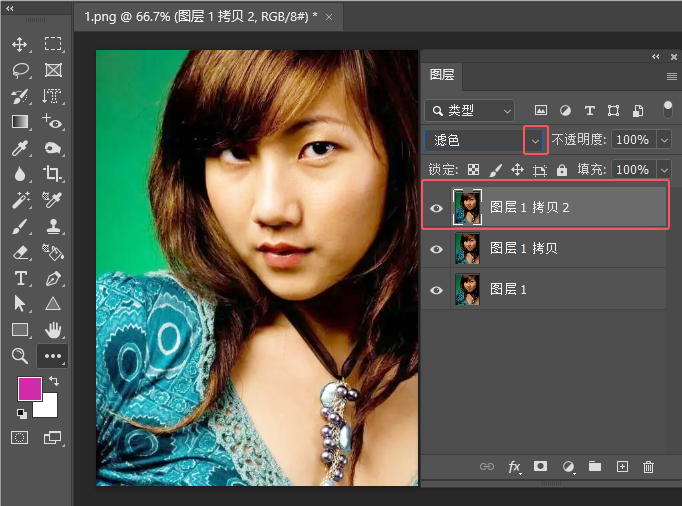Toggle pixel layer filter
The image size is (682, 506).
tap(541, 111)
